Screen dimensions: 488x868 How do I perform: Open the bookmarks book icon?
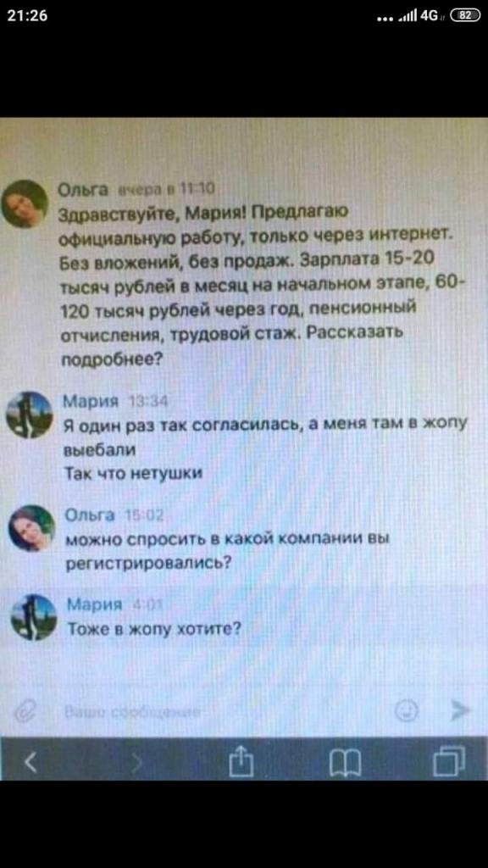click(345, 766)
